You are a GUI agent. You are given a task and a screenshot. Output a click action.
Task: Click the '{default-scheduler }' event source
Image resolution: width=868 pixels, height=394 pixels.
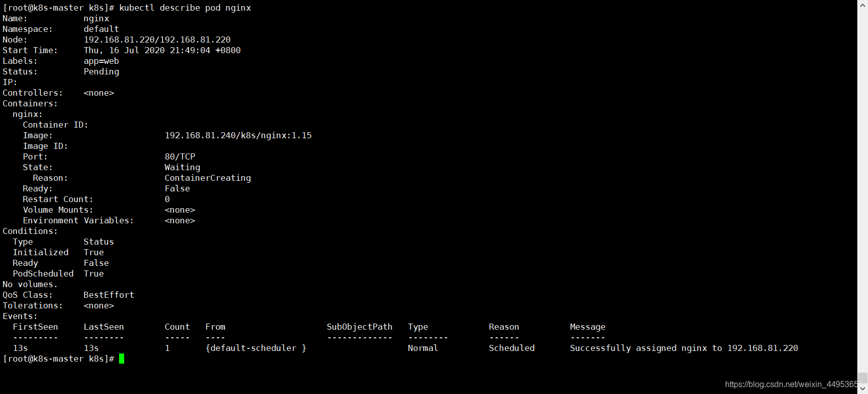click(256, 348)
